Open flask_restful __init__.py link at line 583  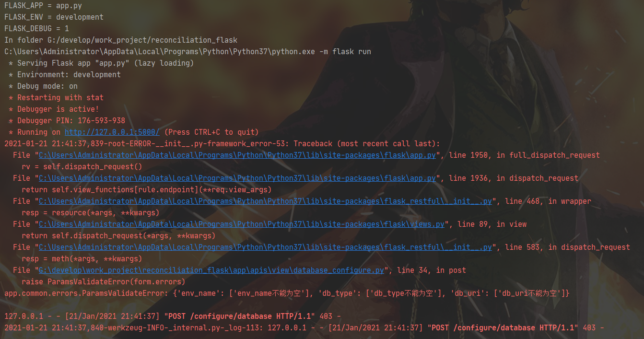pyautogui.click(x=265, y=247)
